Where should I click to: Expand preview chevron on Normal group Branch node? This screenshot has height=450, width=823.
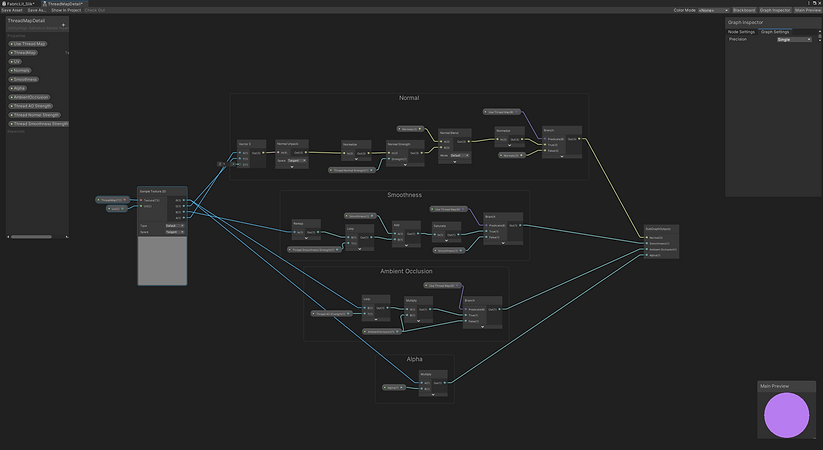tap(562, 156)
